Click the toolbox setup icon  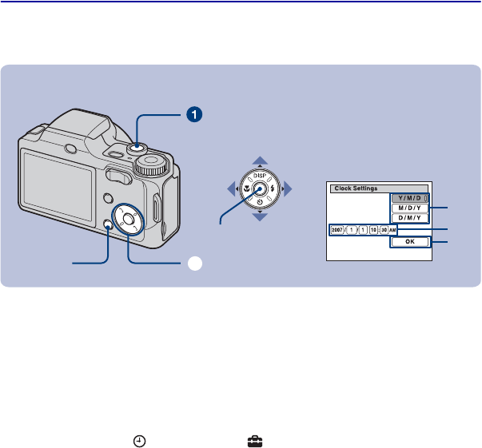click(255, 442)
